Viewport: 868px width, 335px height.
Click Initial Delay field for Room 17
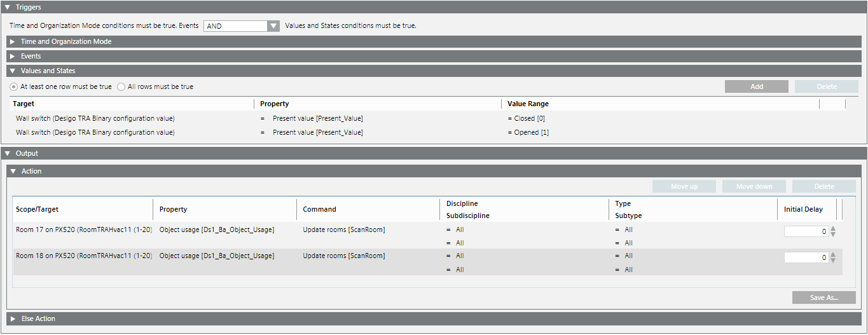click(x=806, y=231)
